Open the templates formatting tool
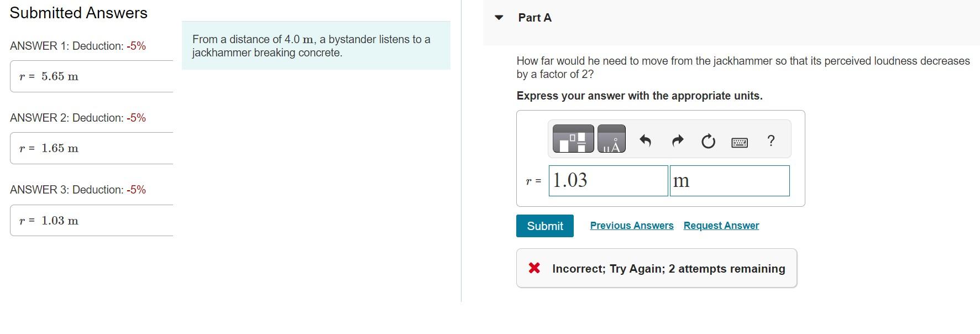The height and width of the screenshot is (334, 980). (x=573, y=139)
